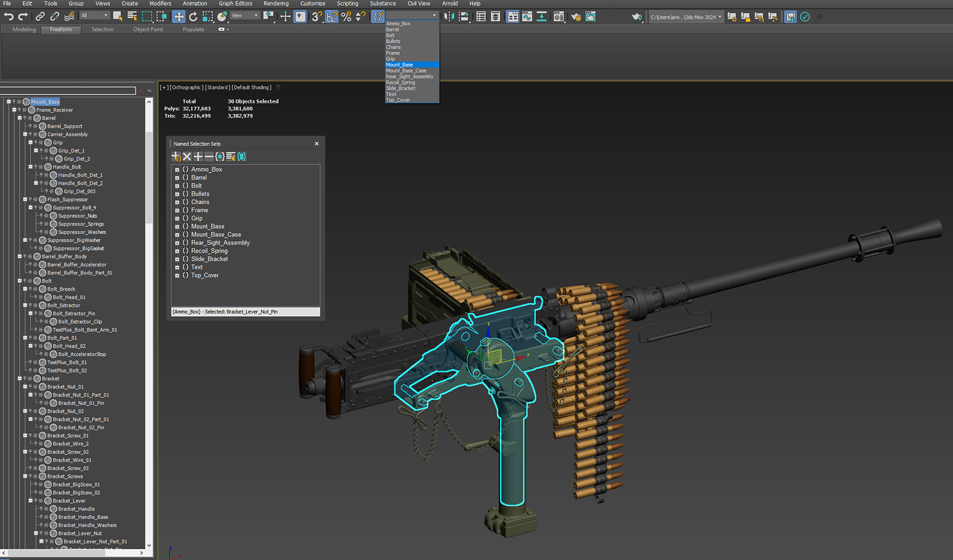Click the Default Shading viewport label
The image size is (953, 560).
(x=252, y=87)
